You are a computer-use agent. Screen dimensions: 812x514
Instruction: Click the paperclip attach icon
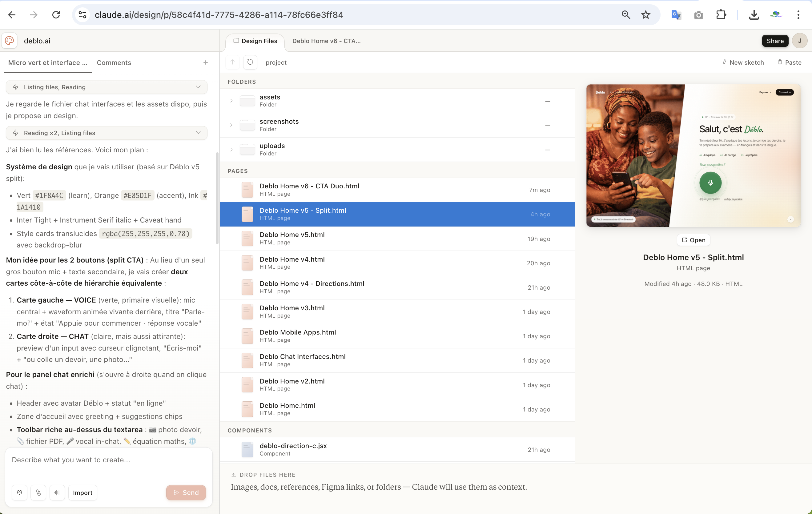coord(38,492)
